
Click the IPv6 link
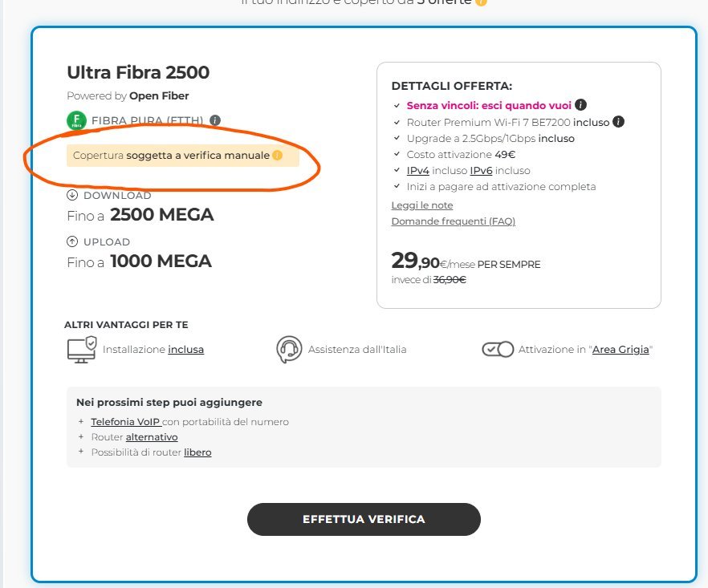482,171
